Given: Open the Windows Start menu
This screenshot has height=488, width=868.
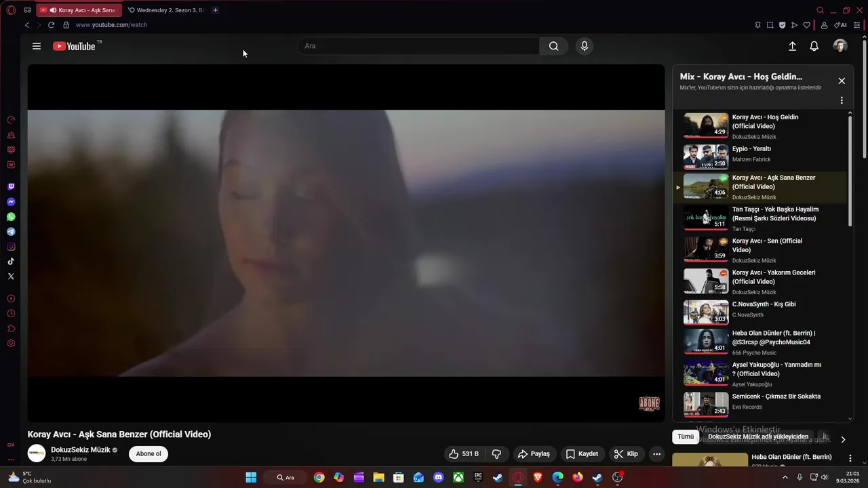Looking at the screenshot, I should (251, 477).
